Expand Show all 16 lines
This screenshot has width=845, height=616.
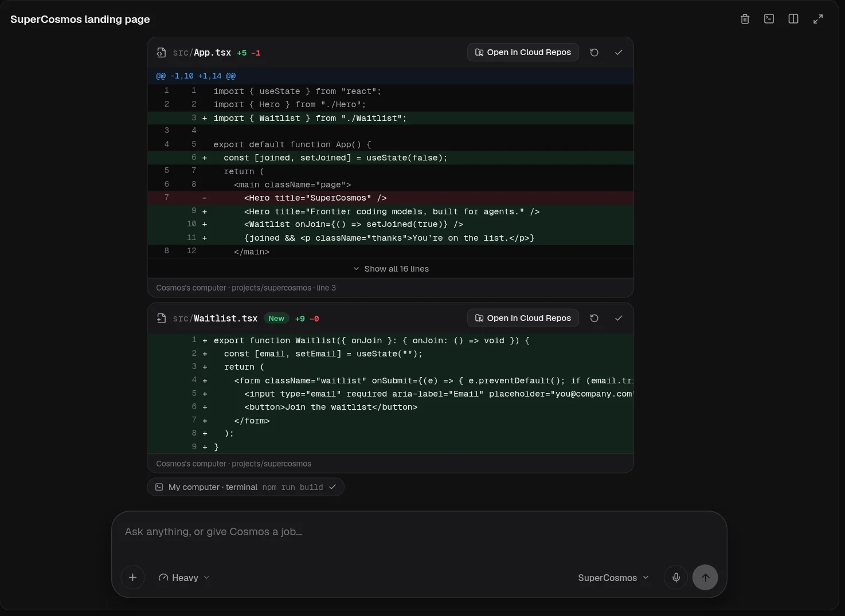coord(390,269)
